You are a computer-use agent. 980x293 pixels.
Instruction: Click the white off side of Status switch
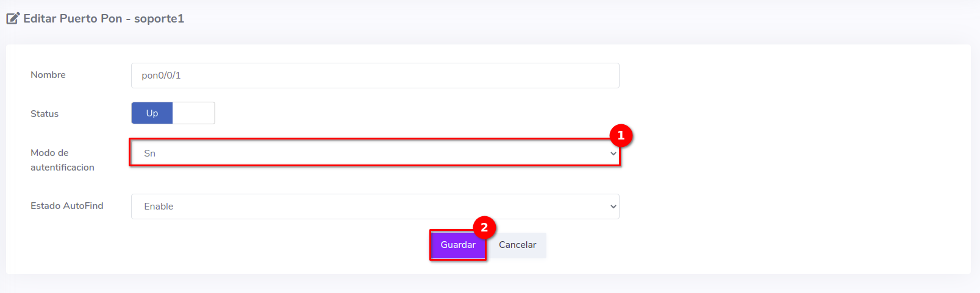193,113
